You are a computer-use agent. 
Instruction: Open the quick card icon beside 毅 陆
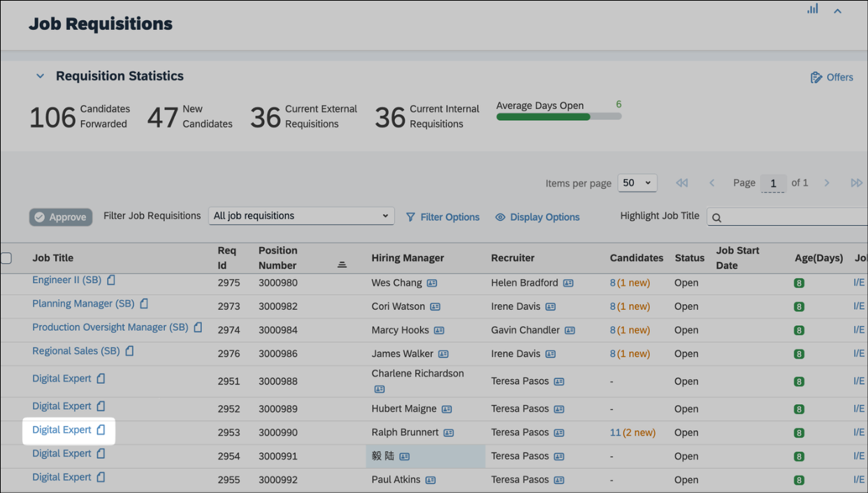[404, 457]
